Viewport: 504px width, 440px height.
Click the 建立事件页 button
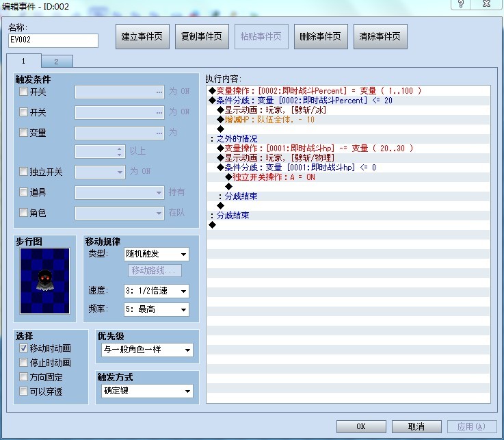click(142, 36)
